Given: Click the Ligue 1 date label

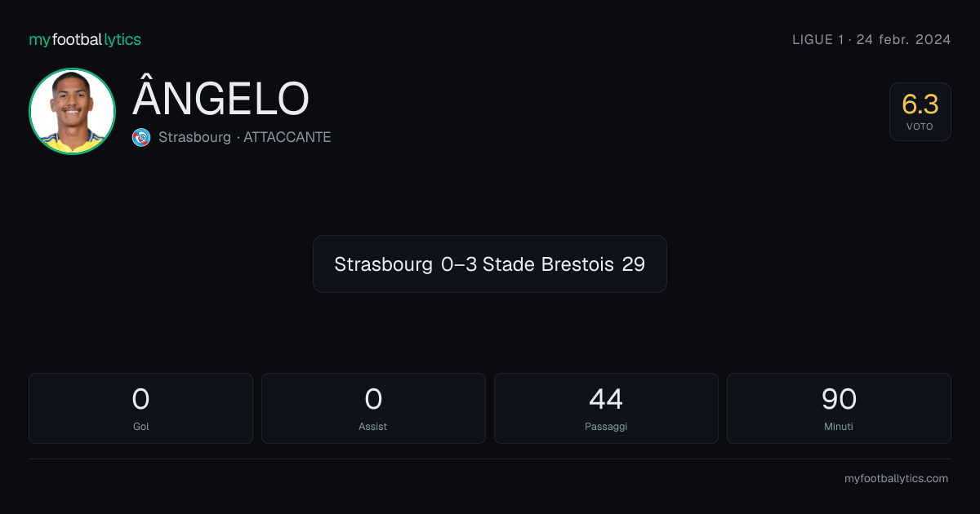Looking at the screenshot, I should pos(871,39).
